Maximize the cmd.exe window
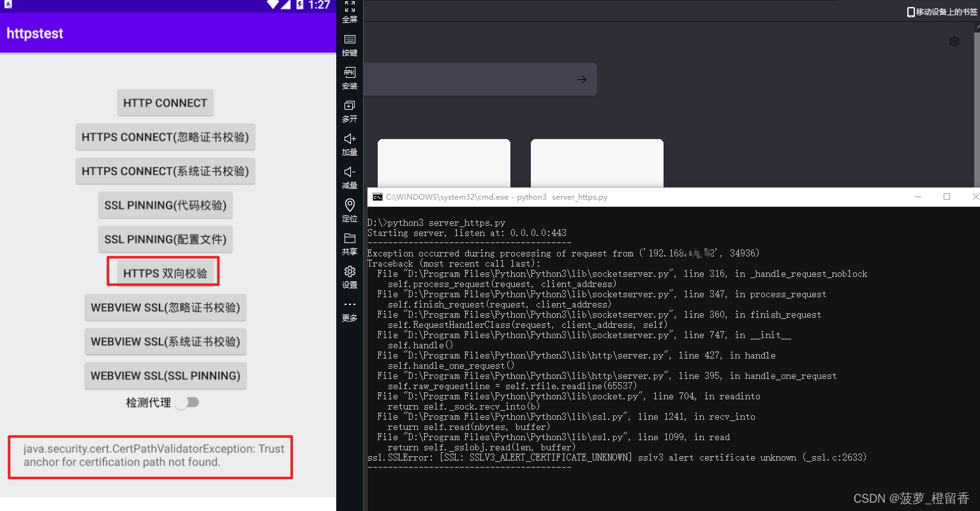 (947, 197)
